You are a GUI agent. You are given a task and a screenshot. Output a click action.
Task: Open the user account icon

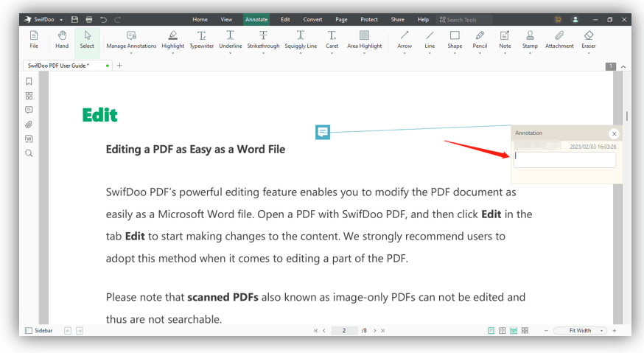575,19
